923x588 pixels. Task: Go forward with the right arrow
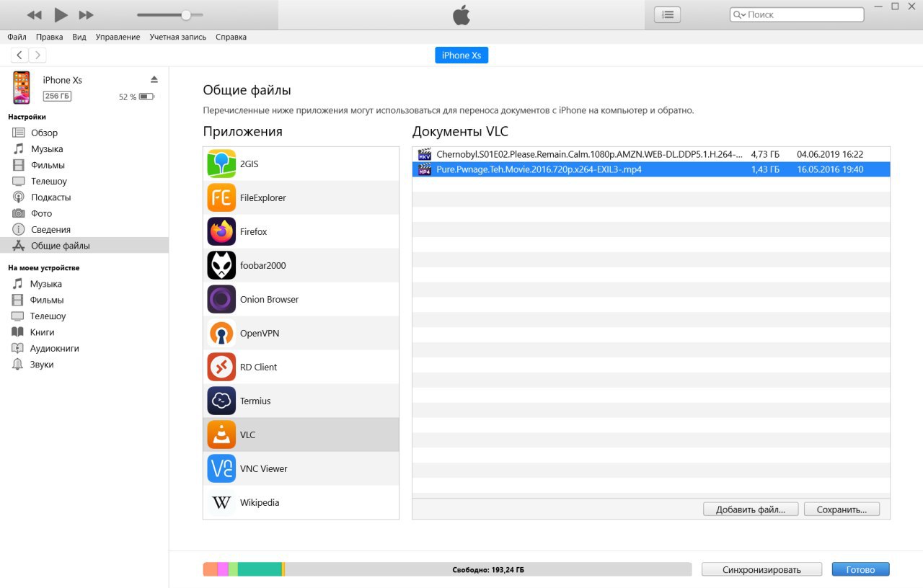pyautogui.click(x=37, y=55)
